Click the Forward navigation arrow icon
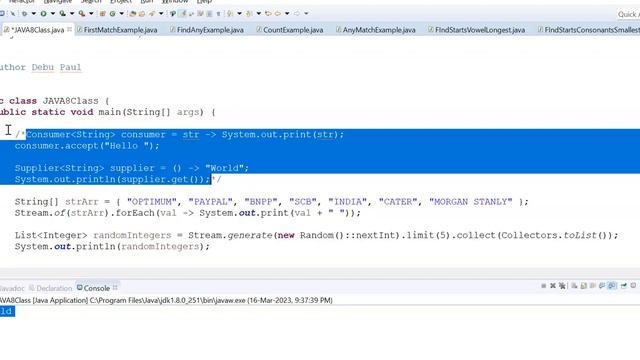Screen dimensions: 640x360 pos(297,14)
